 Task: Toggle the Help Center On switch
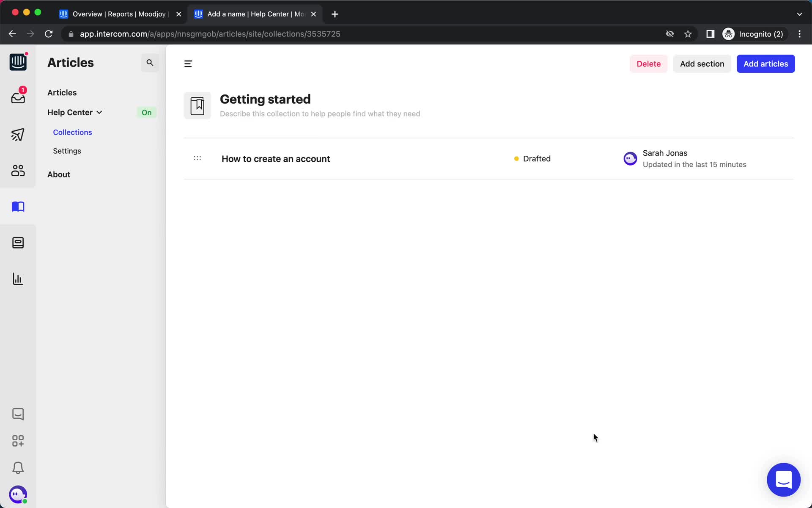(x=147, y=112)
